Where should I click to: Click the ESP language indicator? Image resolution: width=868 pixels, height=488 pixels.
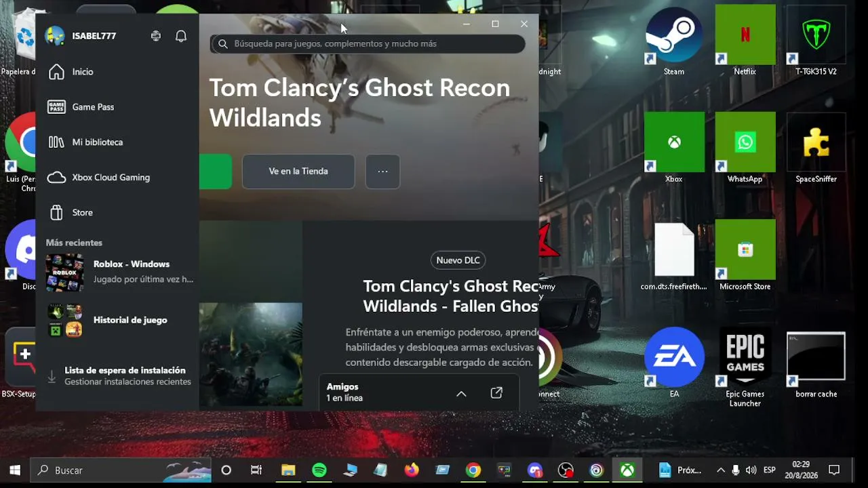[x=770, y=470]
